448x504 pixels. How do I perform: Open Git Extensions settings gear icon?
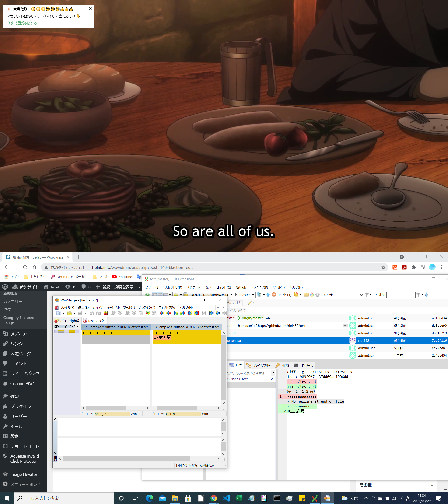click(318, 295)
